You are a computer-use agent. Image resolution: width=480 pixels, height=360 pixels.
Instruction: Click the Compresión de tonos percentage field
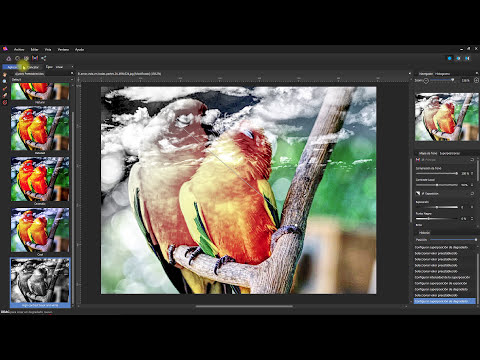pos(465,173)
